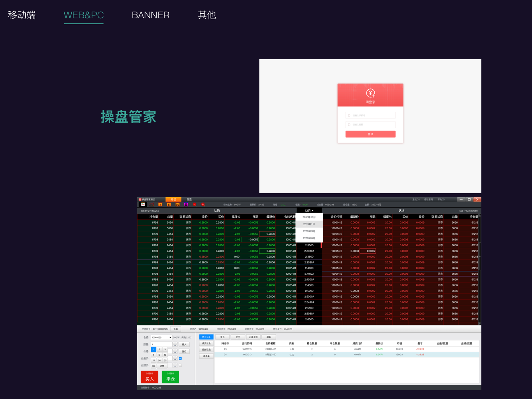Increase 止盈价 with the up stepper
This screenshot has height=399, width=532.
pyautogui.click(x=175, y=357)
